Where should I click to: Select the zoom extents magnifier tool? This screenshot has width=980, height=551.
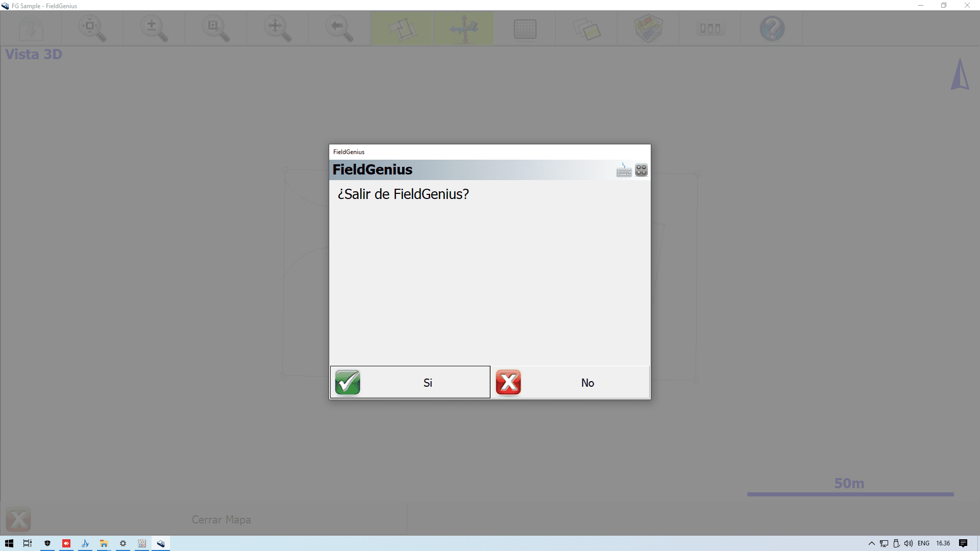pyautogui.click(x=92, y=29)
